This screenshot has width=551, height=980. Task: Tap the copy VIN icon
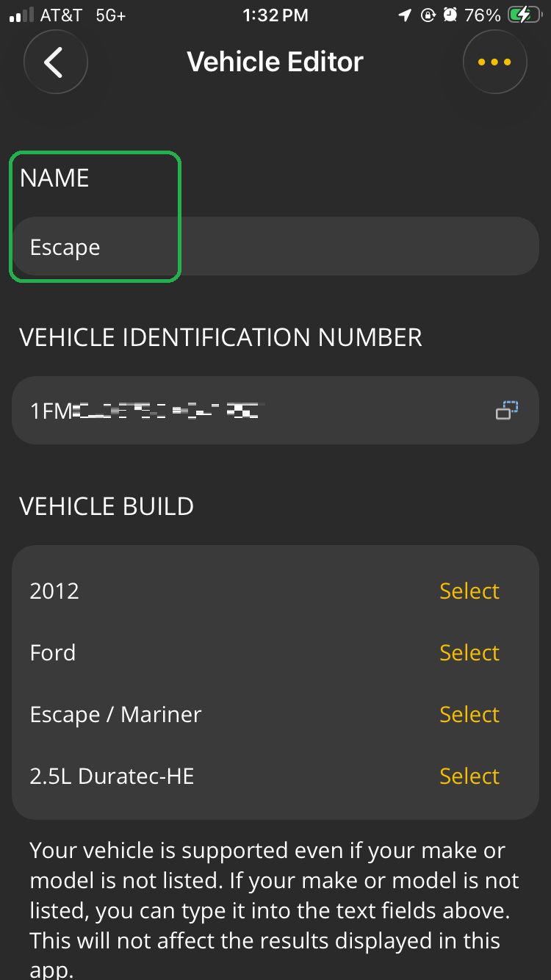click(x=506, y=410)
